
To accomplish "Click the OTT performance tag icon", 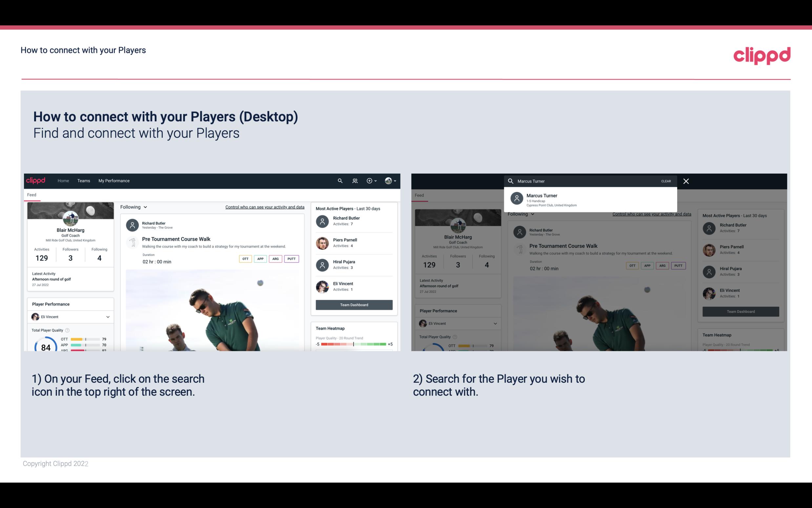I will pos(244,259).
